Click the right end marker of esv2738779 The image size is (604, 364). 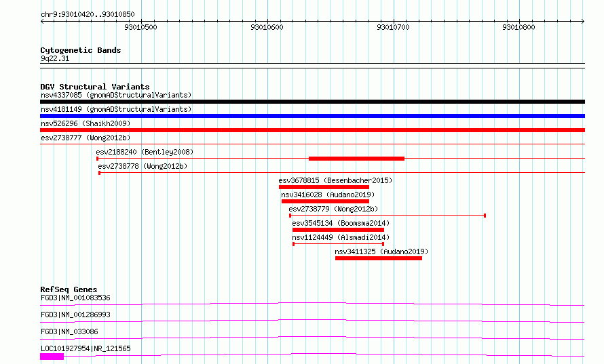pyautogui.click(x=485, y=216)
